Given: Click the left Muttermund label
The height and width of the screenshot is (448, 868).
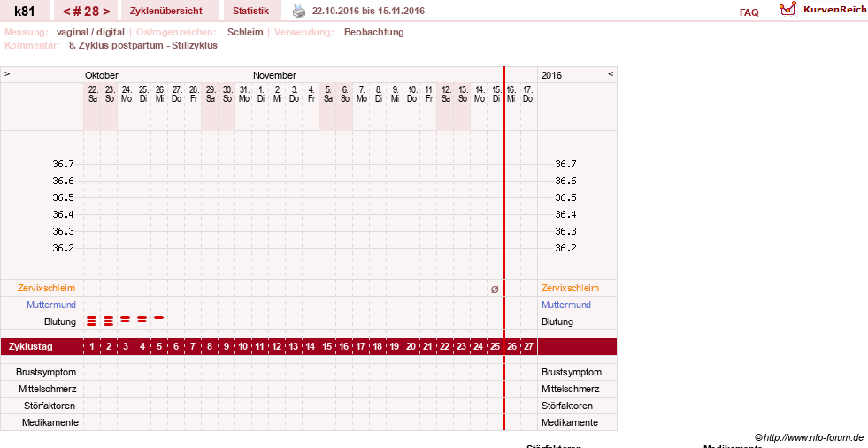Looking at the screenshot, I should tap(51, 305).
